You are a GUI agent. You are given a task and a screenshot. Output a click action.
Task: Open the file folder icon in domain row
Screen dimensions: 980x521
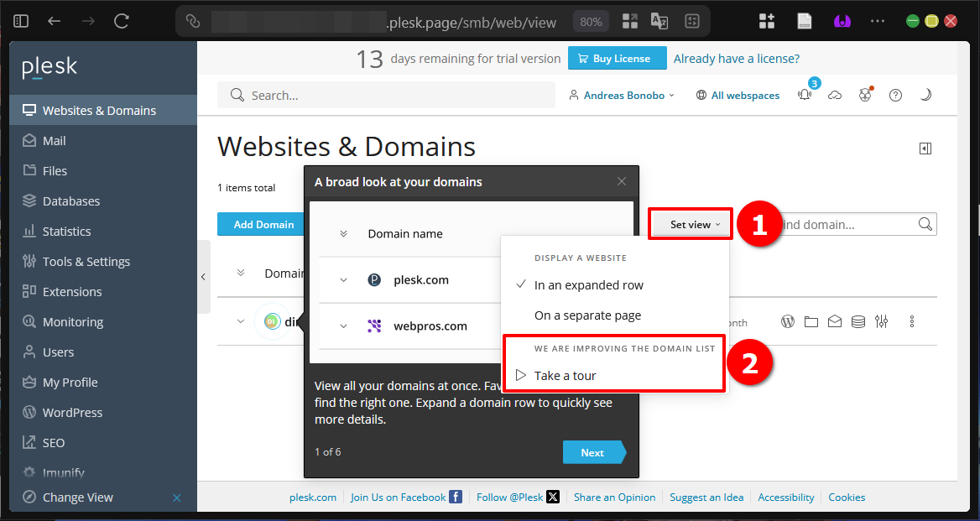811,321
